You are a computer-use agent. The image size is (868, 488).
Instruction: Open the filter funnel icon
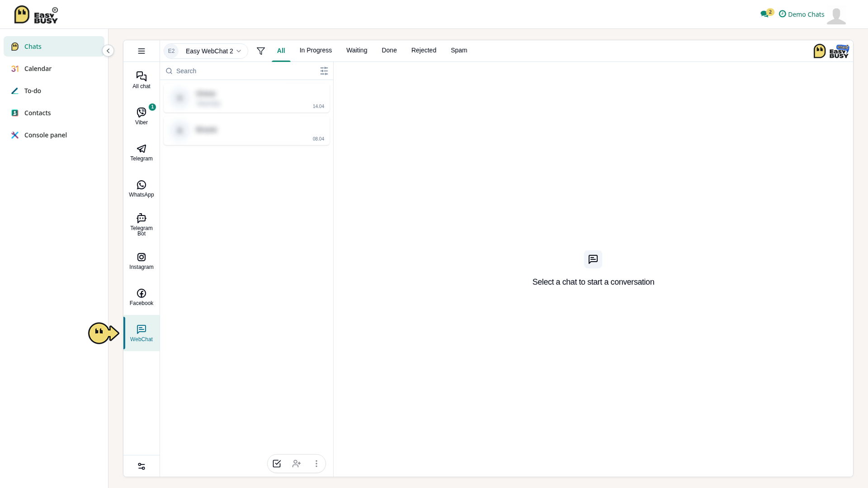pyautogui.click(x=261, y=51)
